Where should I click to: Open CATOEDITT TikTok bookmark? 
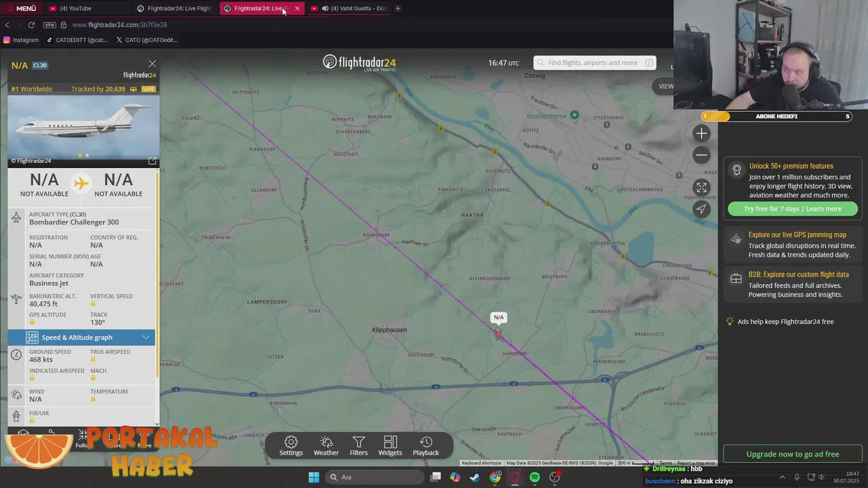pyautogui.click(x=77, y=40)
